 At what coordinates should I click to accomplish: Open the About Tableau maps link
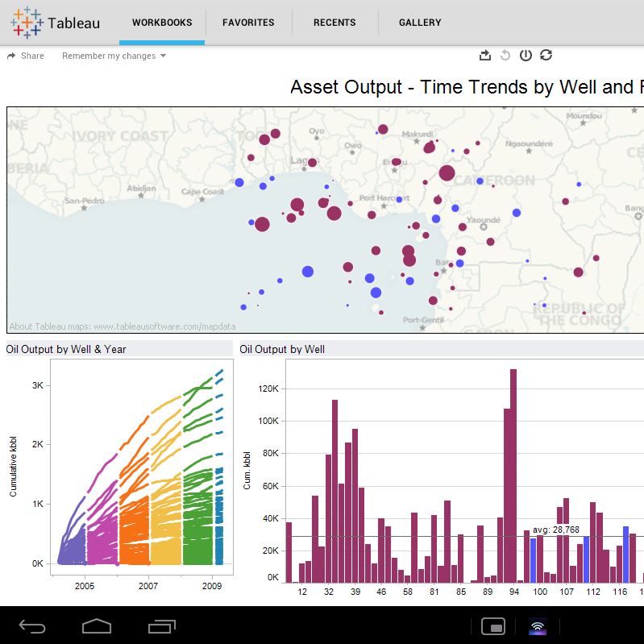(123, 326)
